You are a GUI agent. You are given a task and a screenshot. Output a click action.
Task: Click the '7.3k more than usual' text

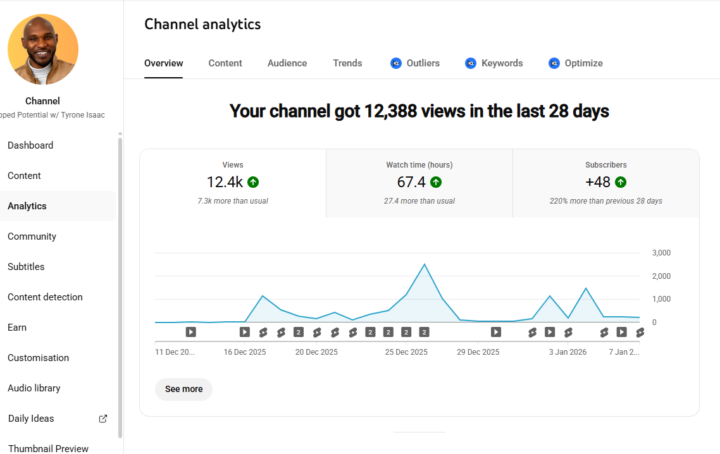pos(233,201)
